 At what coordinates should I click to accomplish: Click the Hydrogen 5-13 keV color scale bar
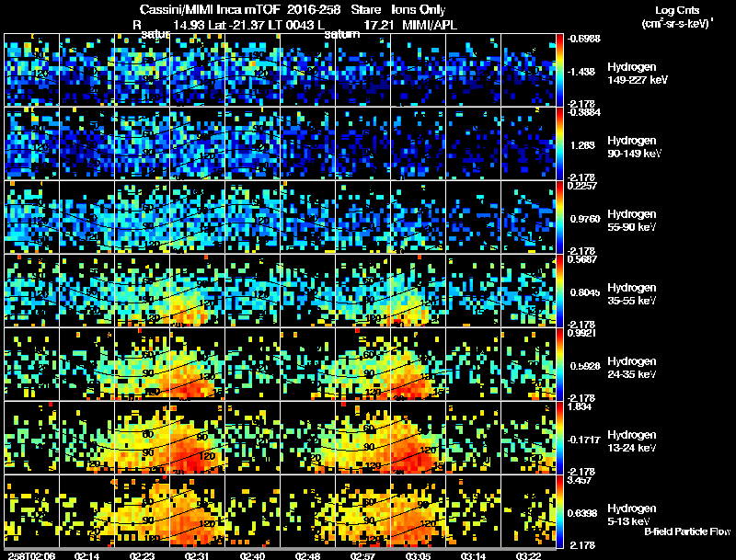[559, 511]
